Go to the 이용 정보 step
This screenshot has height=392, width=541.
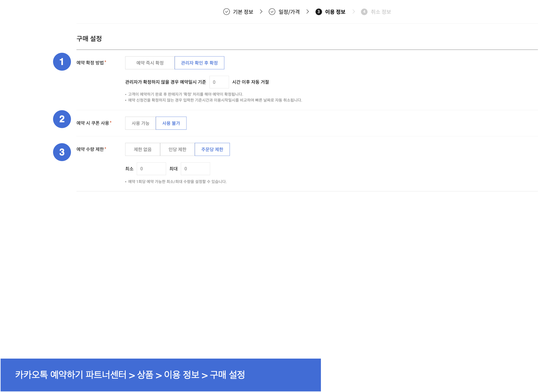coord(335,12)
